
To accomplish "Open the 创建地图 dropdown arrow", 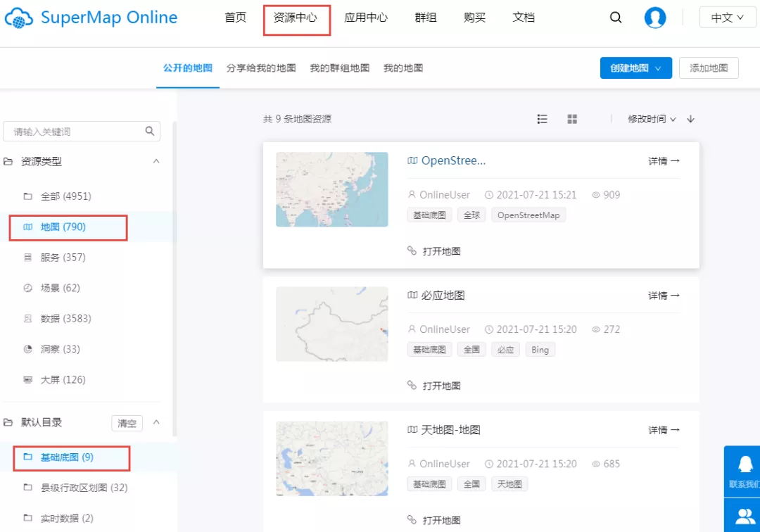I will point(658,68).
